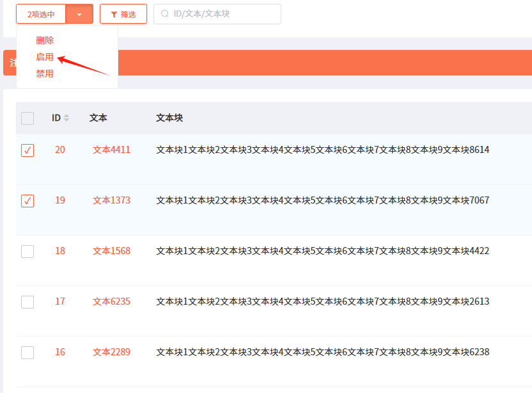Choose 删除 from the batch menu

45,40
